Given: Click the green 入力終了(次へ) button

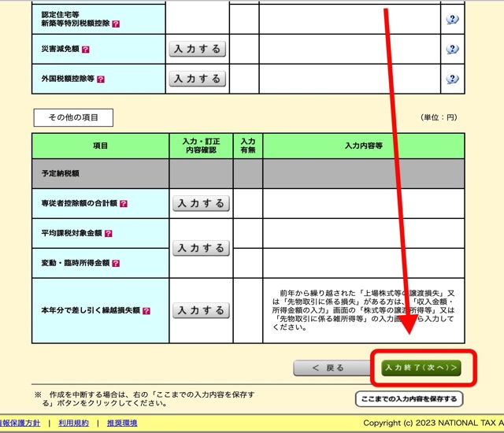Looking at the screenshot, I should click(x=420, y=368).
